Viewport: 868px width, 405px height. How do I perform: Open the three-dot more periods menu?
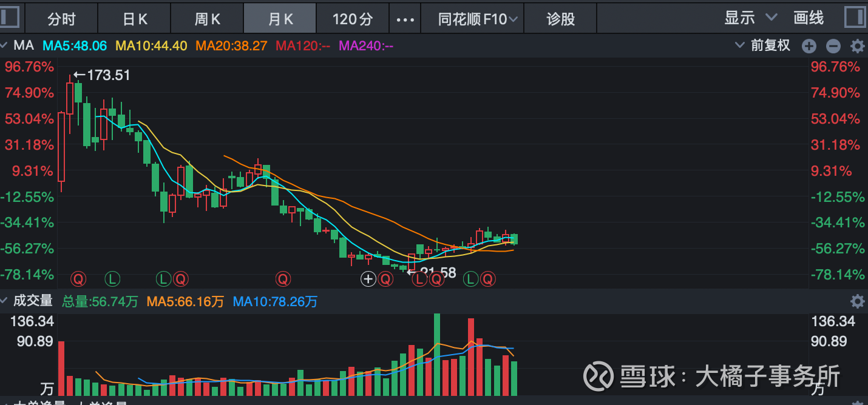tap(405, 19)
